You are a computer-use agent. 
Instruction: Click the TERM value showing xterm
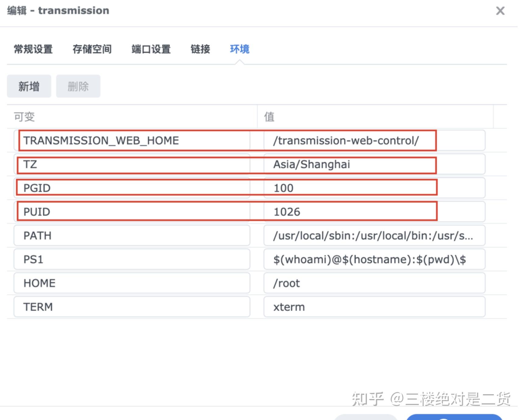(375, 307)
